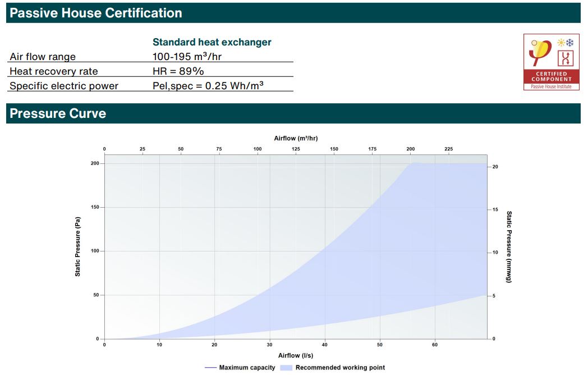Select the Pressure Curve section heading

click(x=58, y=113)
